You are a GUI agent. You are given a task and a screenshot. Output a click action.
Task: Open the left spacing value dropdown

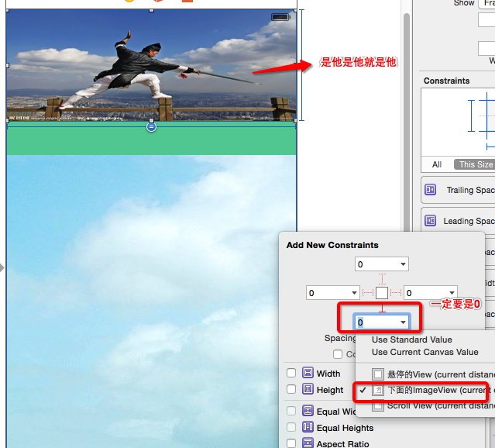355,293
